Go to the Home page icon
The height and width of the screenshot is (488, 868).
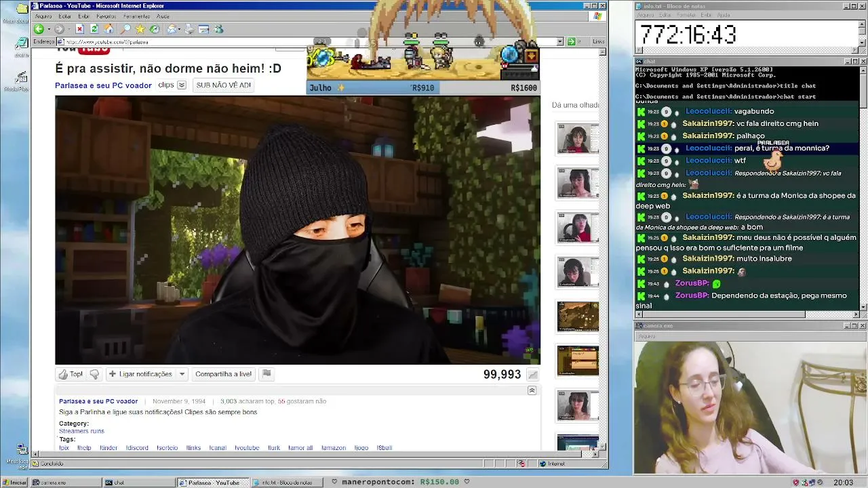pos(108,29)
